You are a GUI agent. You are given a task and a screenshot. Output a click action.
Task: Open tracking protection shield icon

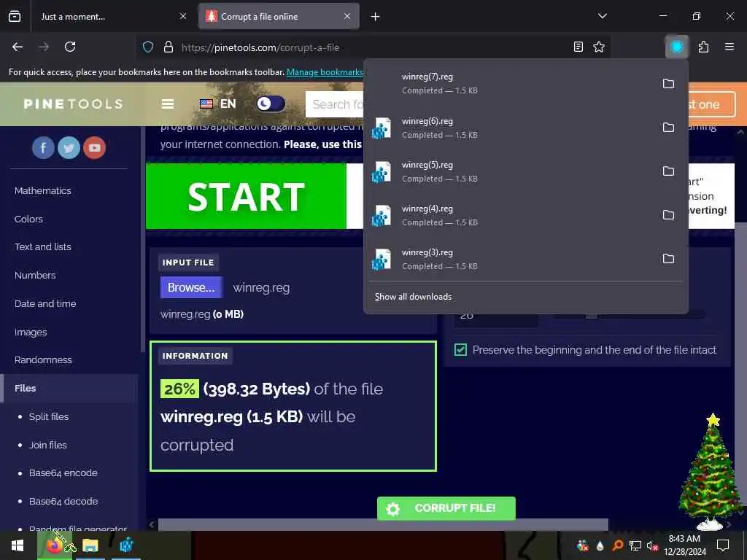(148, 47)
